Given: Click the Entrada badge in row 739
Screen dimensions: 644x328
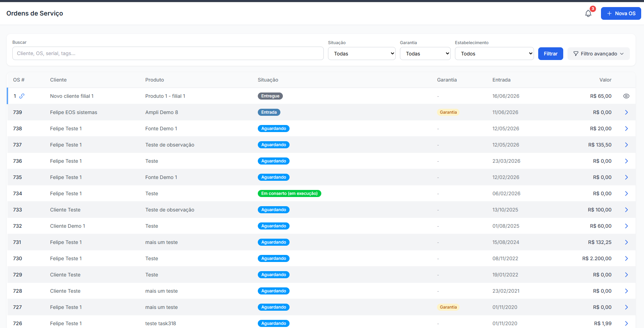Looking at the screenshot, I should click(x=269, y=112).
